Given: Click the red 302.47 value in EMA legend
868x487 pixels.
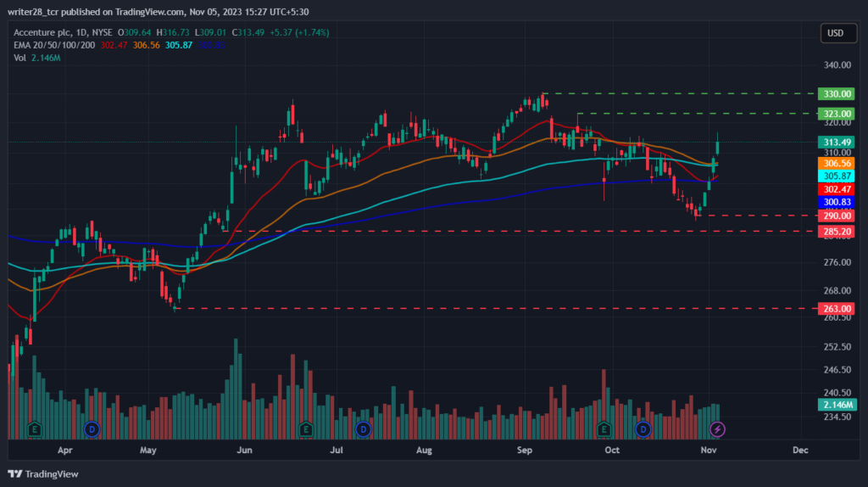Looking at the screenshot, I should tap(114, 46).
